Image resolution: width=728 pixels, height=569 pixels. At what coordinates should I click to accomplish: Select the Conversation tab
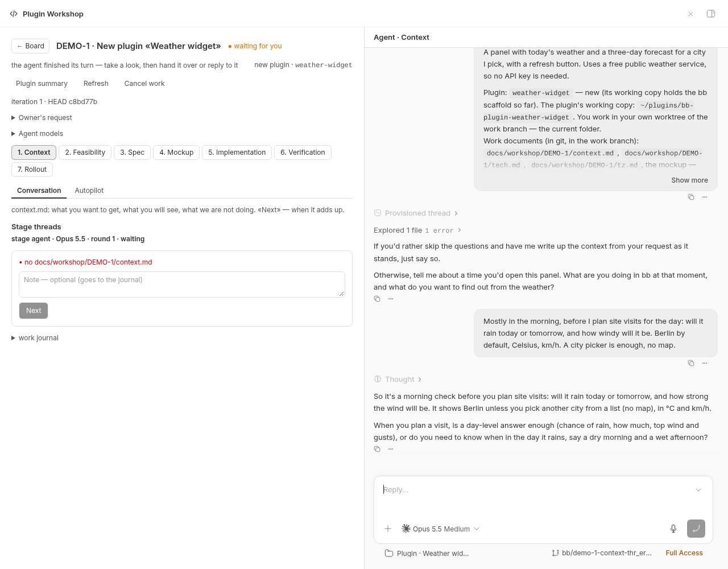coord(39,191)
